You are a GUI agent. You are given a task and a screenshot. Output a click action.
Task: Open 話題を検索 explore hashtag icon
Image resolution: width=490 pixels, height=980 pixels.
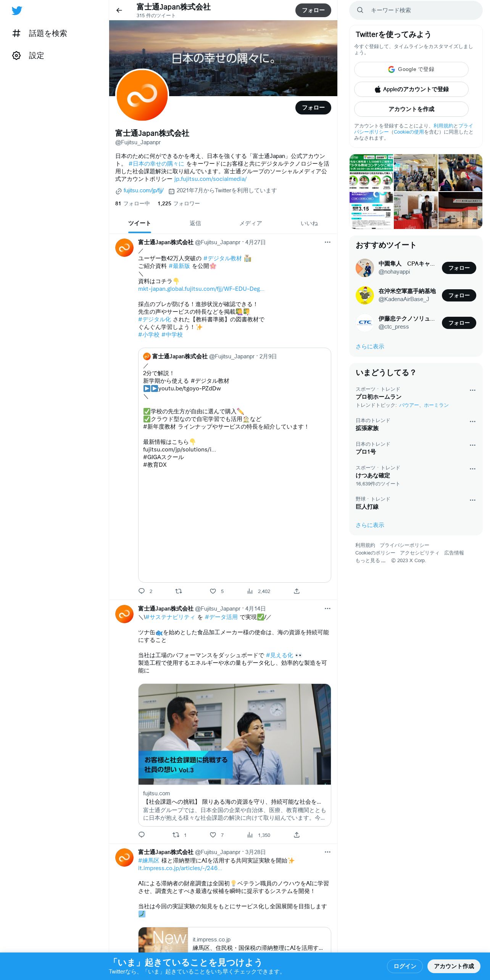16,33
